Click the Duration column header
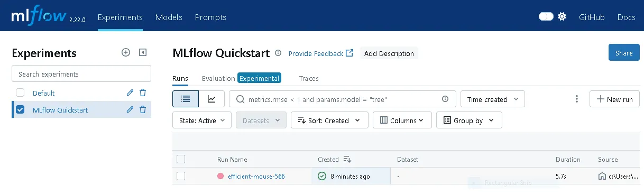The height and width of the screenshot is (195, 644). coord(568,159)
